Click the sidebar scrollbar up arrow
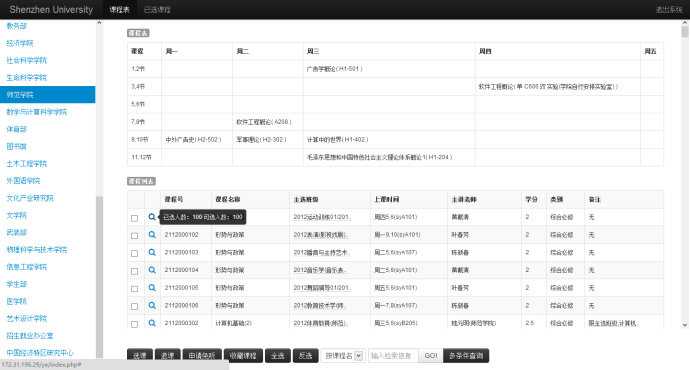The image size is (690, 370). (x=99, y=22)
